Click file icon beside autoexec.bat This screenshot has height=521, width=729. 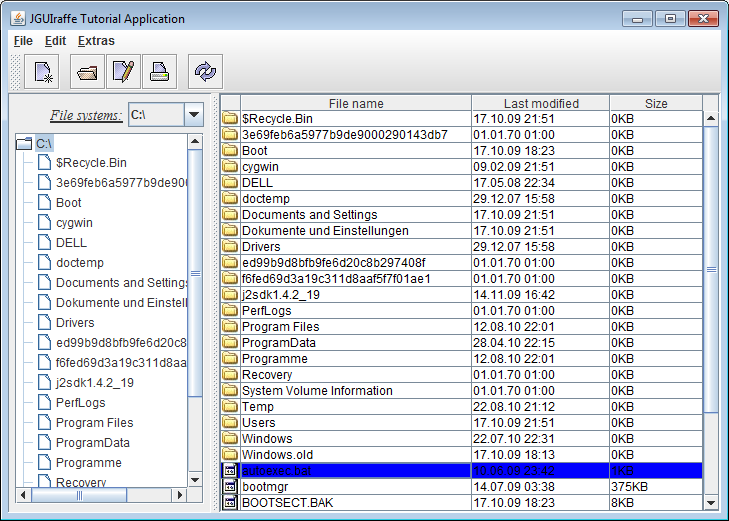coord(230,470)
